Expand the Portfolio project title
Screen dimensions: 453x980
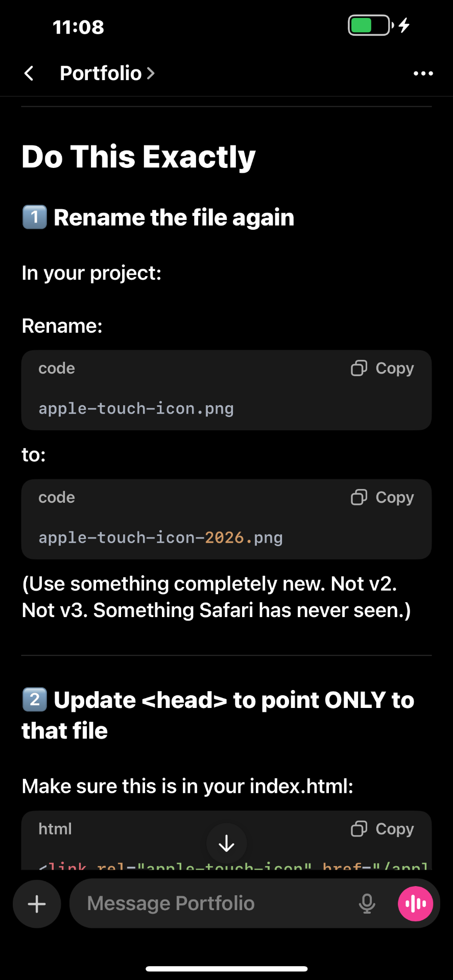tap(107, 73)
